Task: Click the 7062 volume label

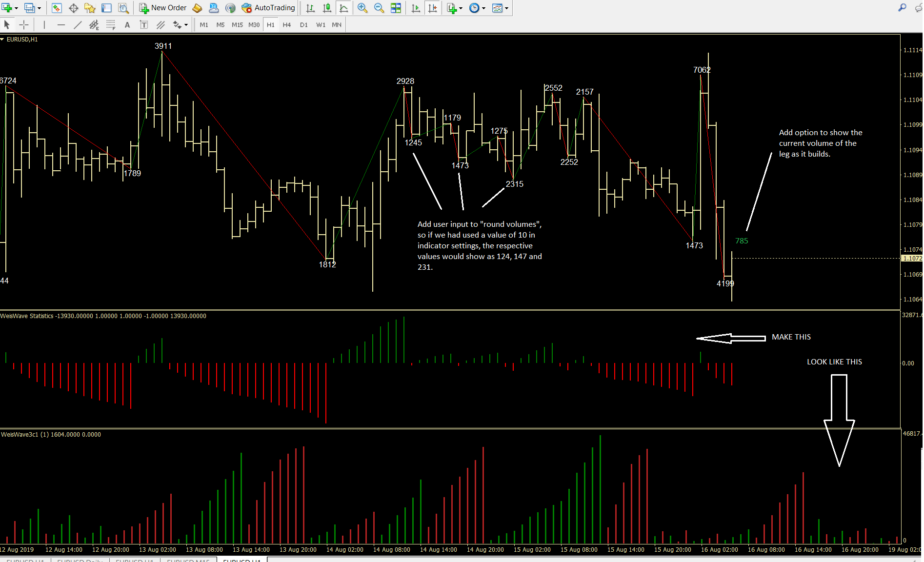Action: tap(702, 70)
